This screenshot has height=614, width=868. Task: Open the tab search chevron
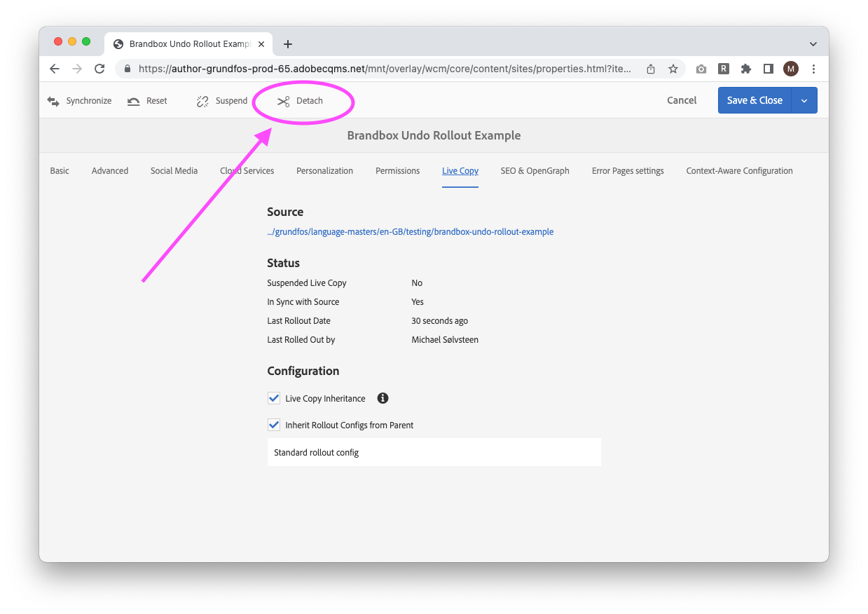pyautogui.click(x=813, y=43)
